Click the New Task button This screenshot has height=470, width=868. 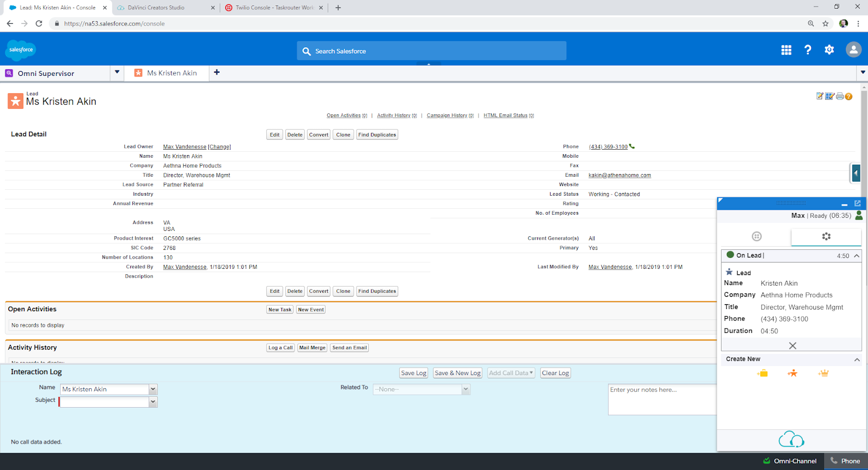pyautogui.click(x=280, y=310)
